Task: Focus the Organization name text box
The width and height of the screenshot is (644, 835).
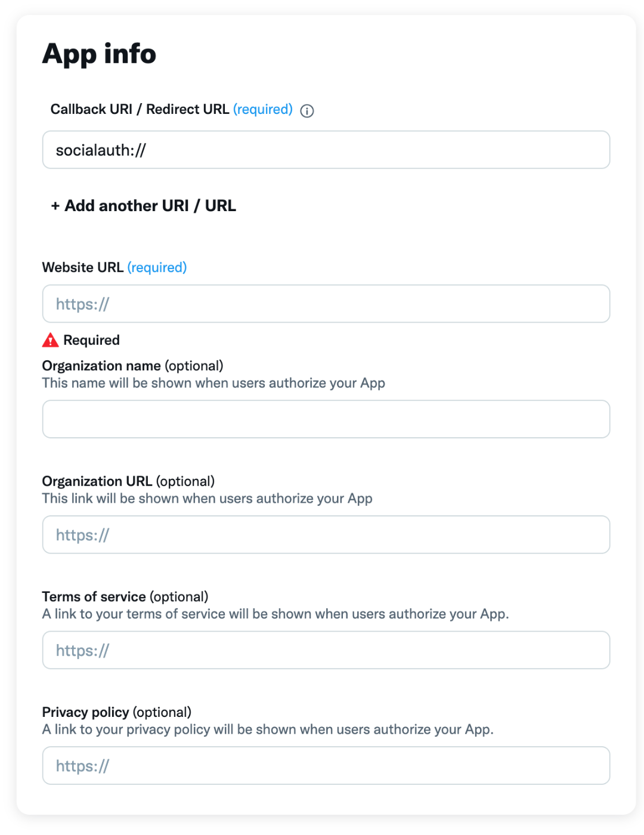Action: [x=326, y=419]
